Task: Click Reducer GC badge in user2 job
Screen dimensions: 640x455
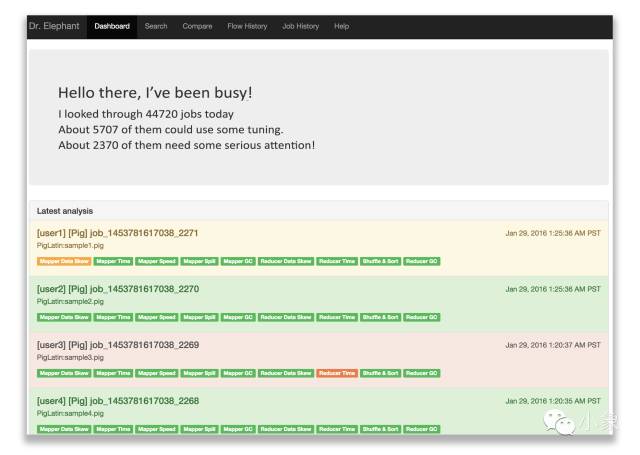Action: (422, 317)
